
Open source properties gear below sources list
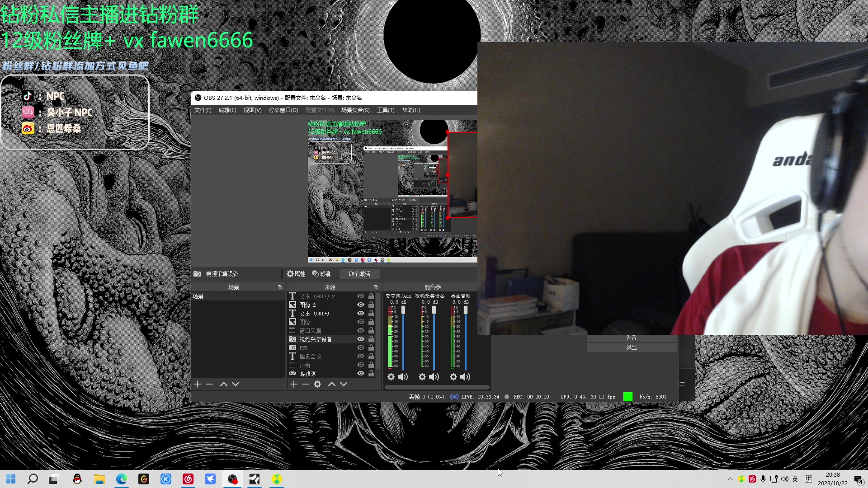[317, 384]
